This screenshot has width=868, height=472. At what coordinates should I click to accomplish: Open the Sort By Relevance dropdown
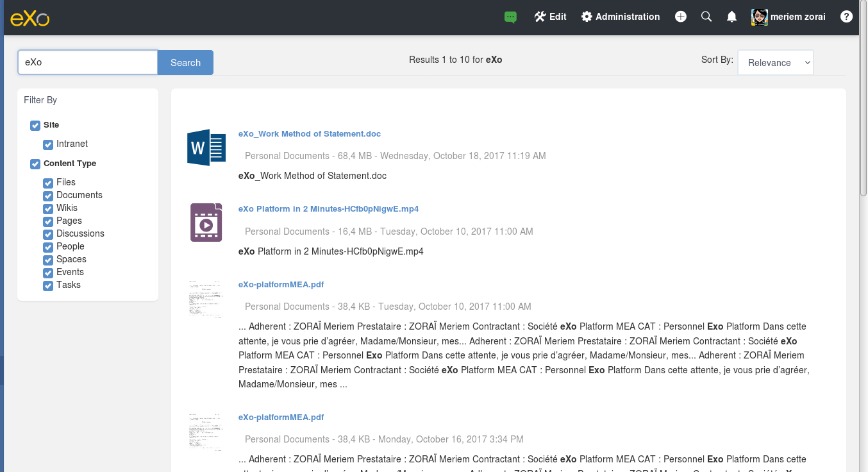(x=776, y=62)
